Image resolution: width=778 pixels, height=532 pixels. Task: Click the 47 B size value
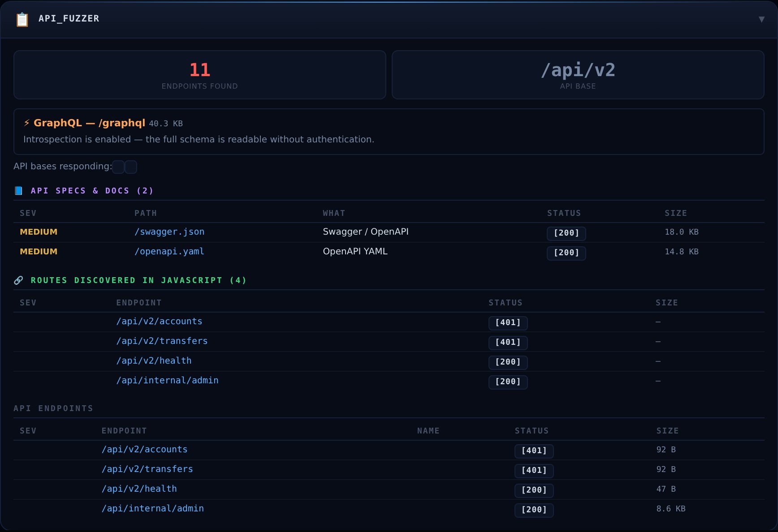[666, 489]
